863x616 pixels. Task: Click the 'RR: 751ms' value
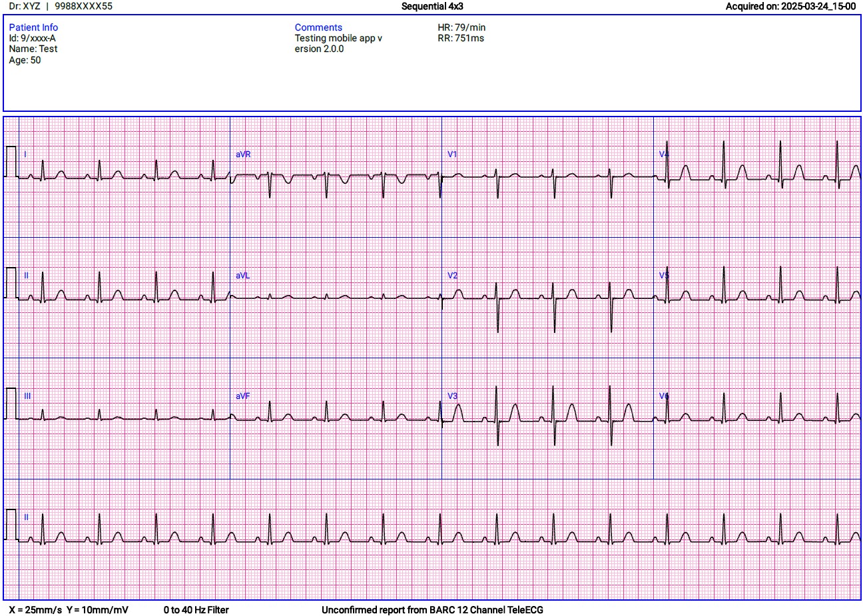pyautogui.click(x=461, y=38)
